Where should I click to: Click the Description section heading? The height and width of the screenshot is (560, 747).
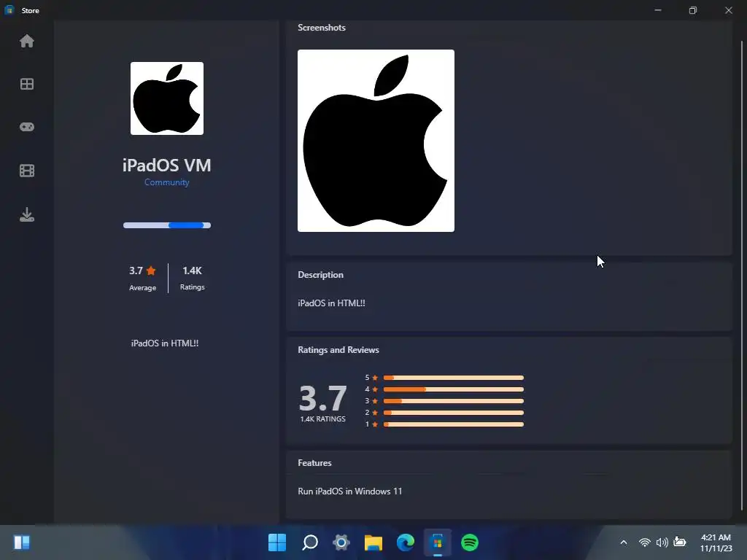321,275
